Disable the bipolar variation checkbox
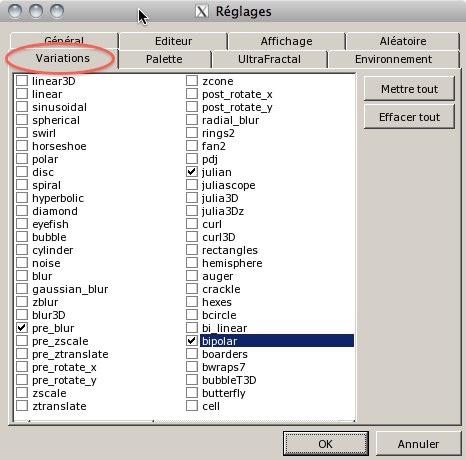466x460 pixels. 192,341
